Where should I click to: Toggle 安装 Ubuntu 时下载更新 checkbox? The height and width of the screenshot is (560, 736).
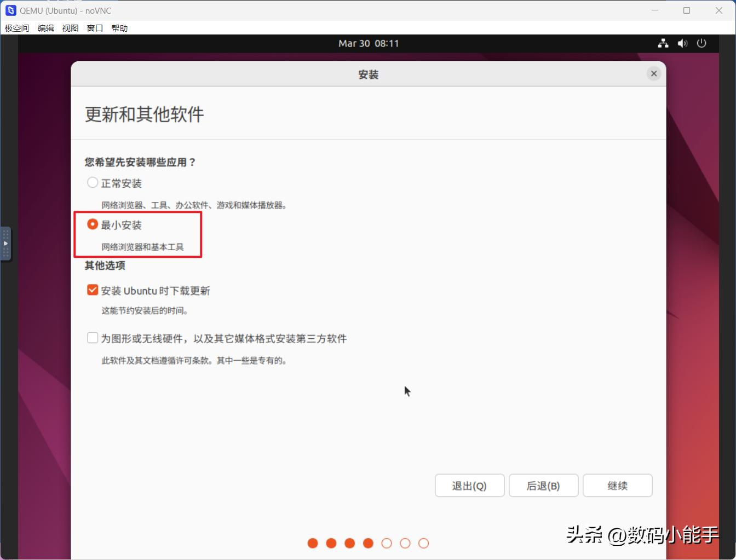(93, 290)
